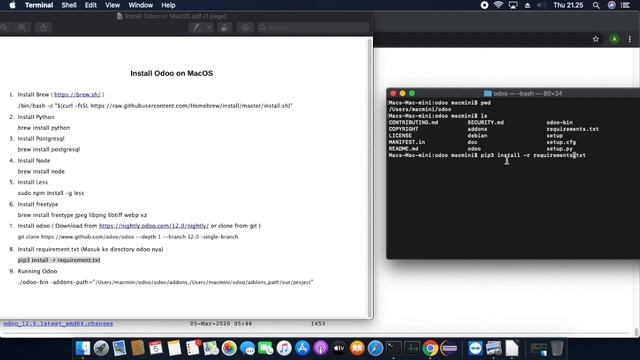The width and height of the screenshot is (640, 360).
Task: Click highlighted 'pip3 install -r requirement.txt' text
Action: [x=59, y=260]
